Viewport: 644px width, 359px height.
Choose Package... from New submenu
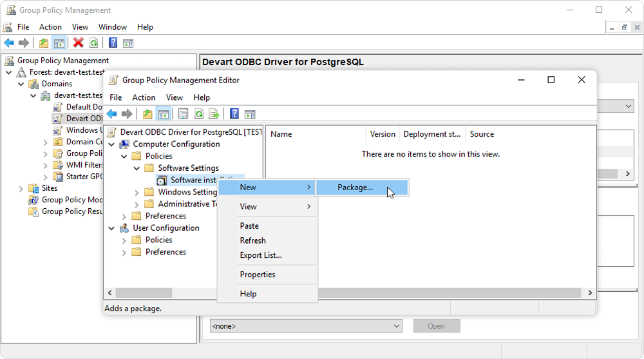362,188
